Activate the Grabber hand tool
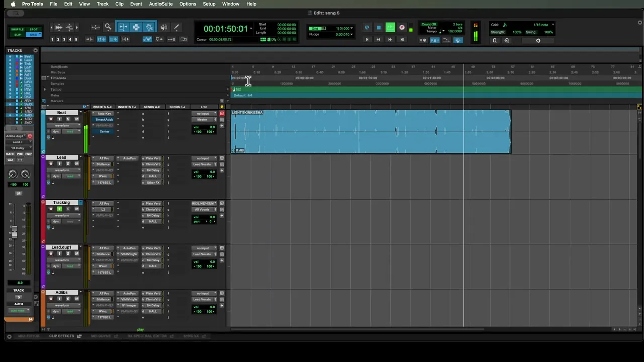The height and width of the screenshot is (362, 644). (x=149, y=27)
